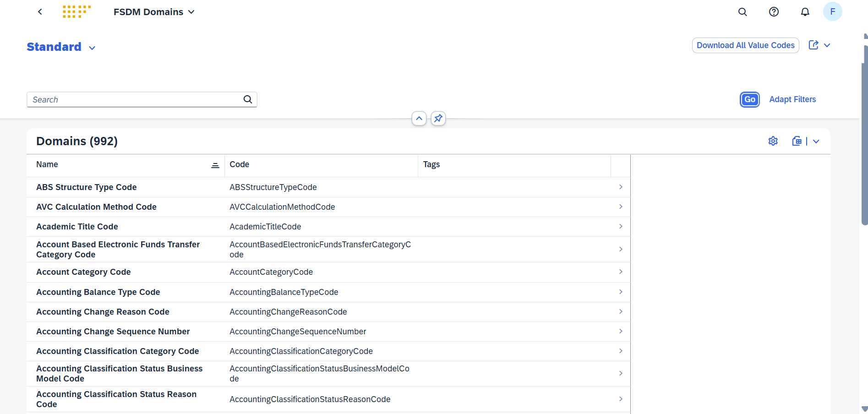
Task: Open the header search magnifier icon
Action: 742,12
